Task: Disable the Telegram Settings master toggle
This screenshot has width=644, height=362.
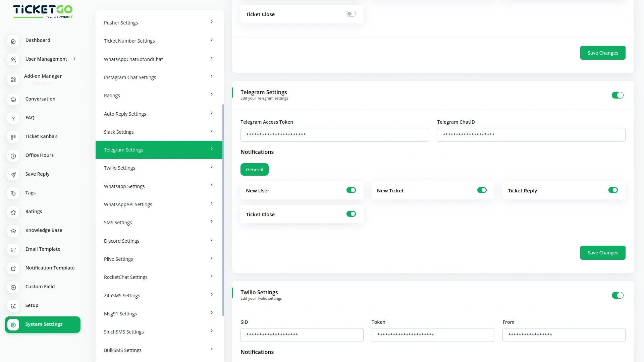Action: tap(618, 95)
